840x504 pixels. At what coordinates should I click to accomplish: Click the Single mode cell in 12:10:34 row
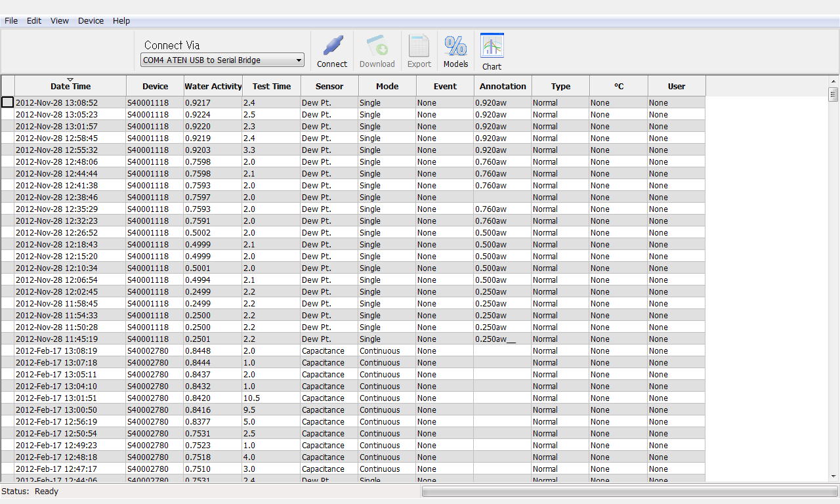click(x=387, y=268)
